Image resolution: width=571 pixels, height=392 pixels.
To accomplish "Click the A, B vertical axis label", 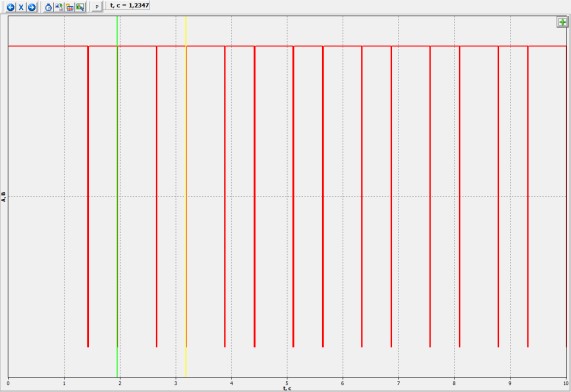I will click(x=4, y=197).
